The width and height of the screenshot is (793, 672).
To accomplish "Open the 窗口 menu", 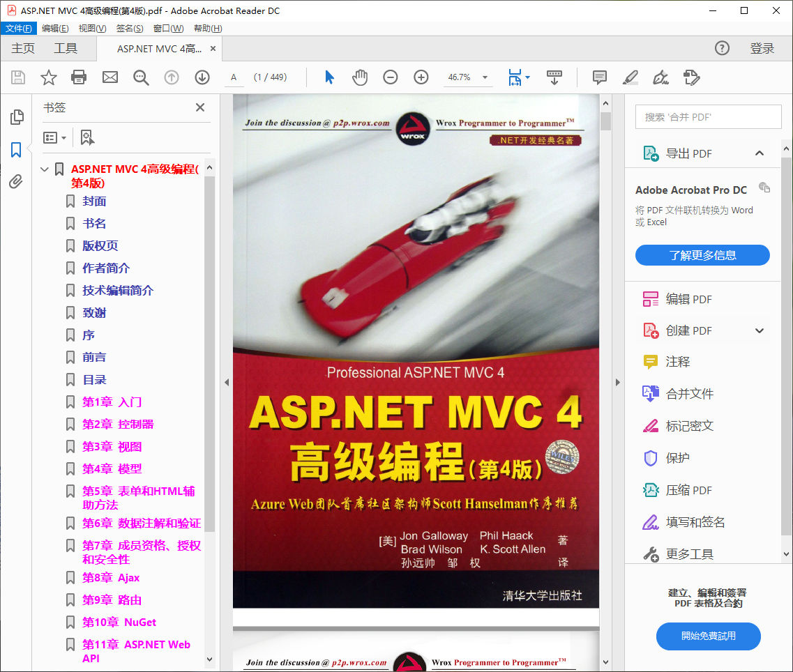I will [168, 29].
